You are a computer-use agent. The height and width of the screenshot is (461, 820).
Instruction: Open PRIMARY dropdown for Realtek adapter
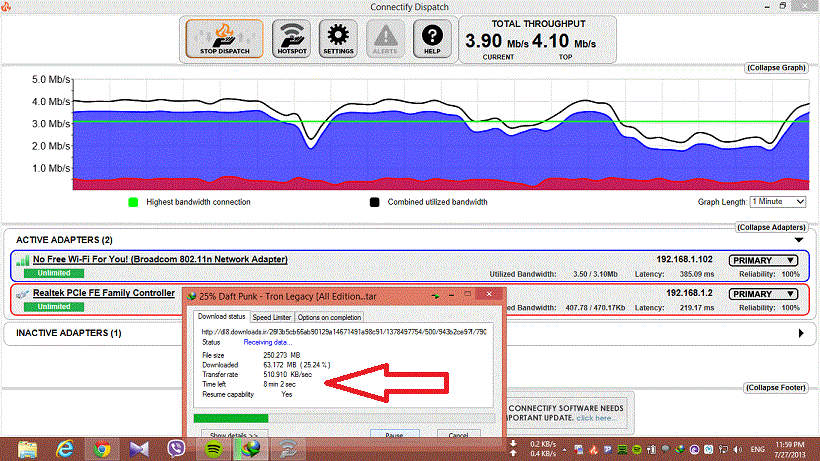pos(764,294)
